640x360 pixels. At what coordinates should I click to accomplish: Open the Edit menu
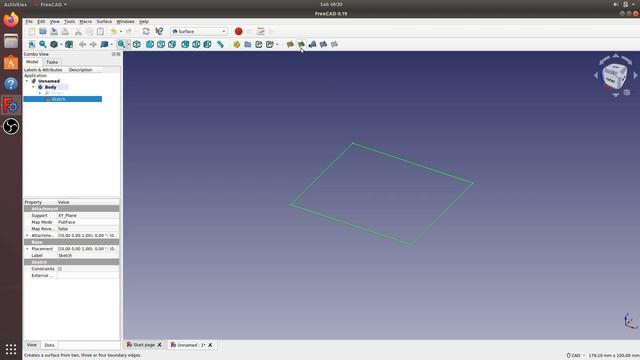point(41,22)
